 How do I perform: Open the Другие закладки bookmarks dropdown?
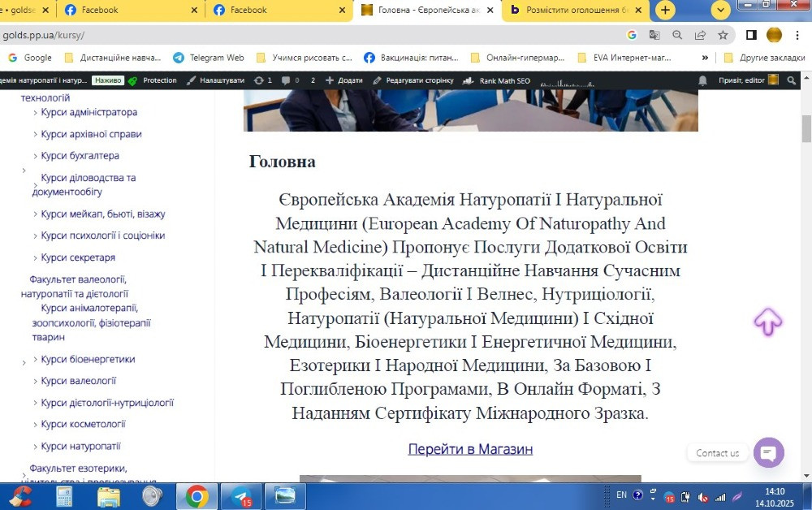(x=771, y=58)
